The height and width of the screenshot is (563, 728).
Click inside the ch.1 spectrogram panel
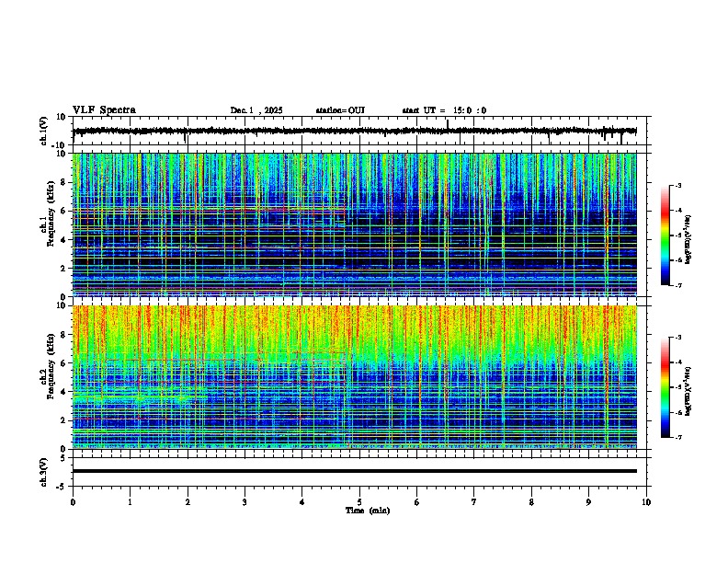(x=355, y=224)
